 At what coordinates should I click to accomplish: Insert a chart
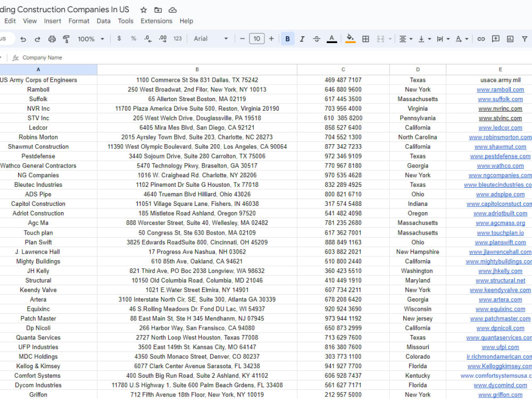coord(510,39)
